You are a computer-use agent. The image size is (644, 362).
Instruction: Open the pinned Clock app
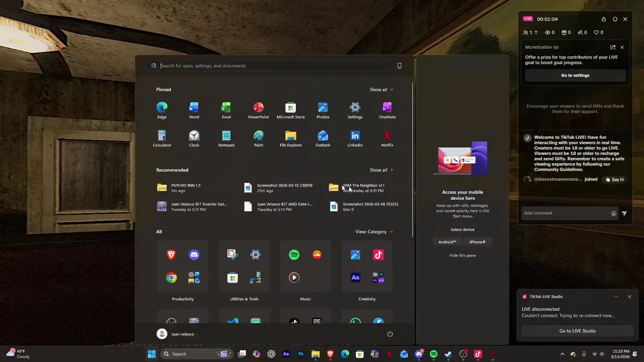(194, 138)
